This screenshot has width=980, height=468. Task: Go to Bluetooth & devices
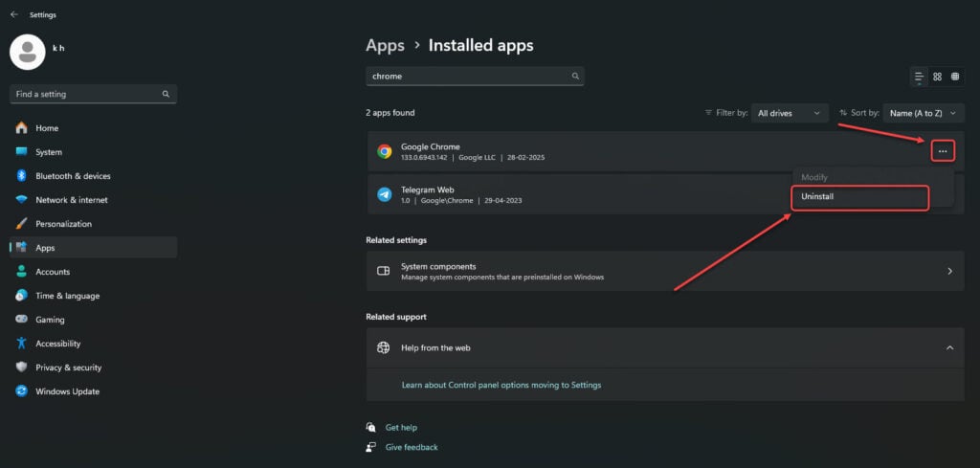pyautogui.click(x=93, y=176)
